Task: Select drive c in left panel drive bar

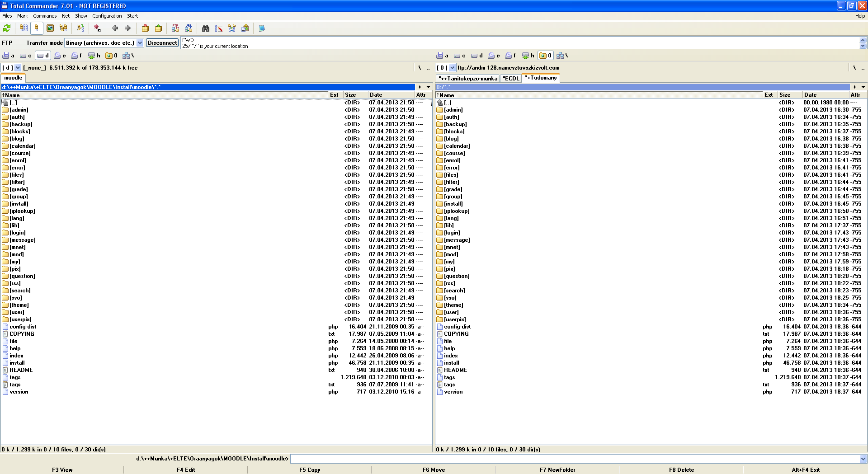Action: (26, 56)
